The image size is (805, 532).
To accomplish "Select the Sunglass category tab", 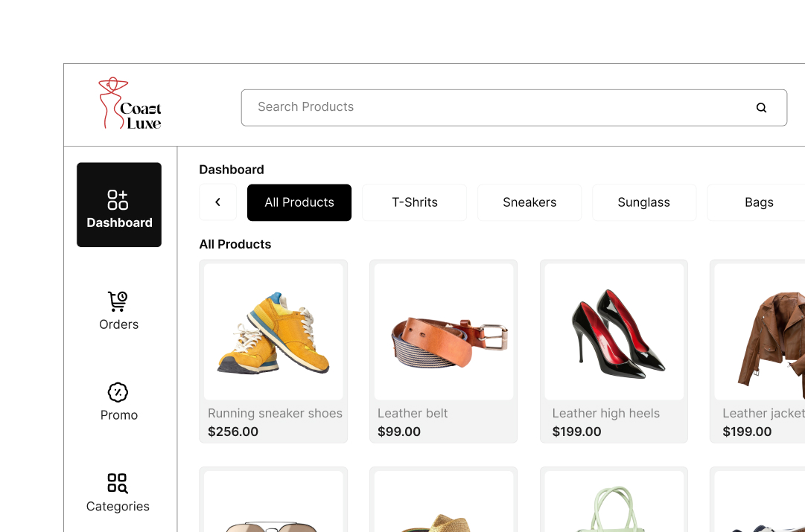I will click(x=644, y=202).
